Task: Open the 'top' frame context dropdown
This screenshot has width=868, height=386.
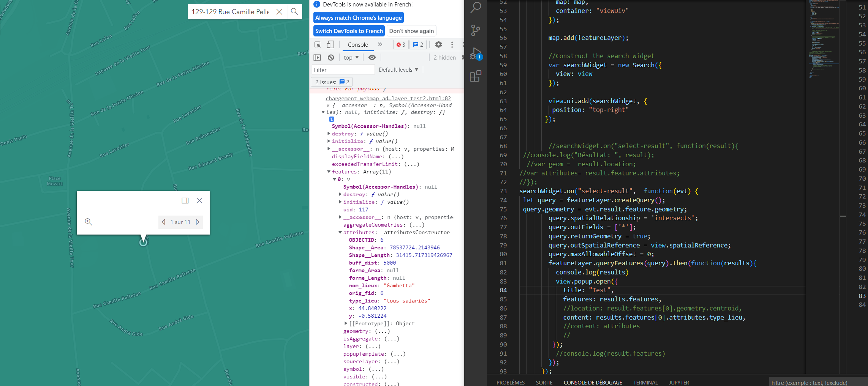Action: (350, 57)
